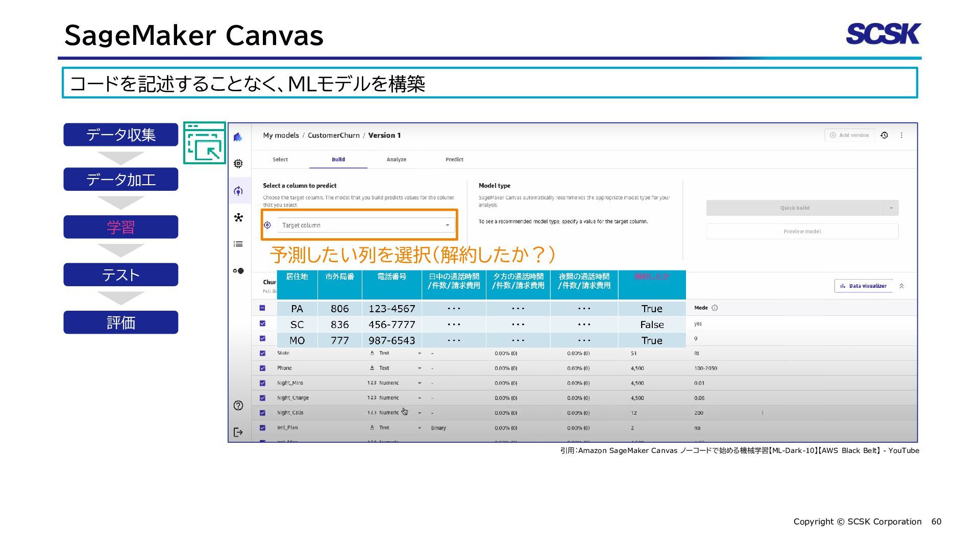This screenshot has height=551, width=980.
Task: Open the data type dropdown for Night_Charge
Action: 420,398
